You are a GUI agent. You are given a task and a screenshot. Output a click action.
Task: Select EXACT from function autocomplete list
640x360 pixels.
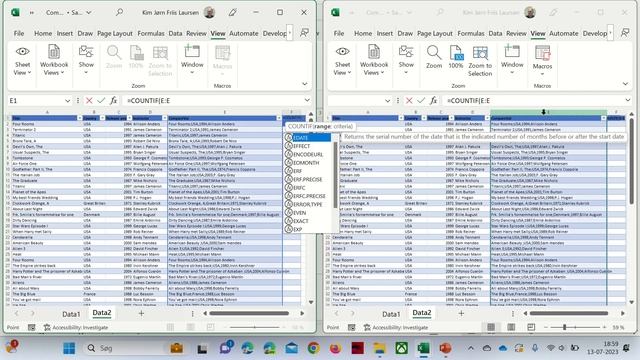[x=308, y=221]
